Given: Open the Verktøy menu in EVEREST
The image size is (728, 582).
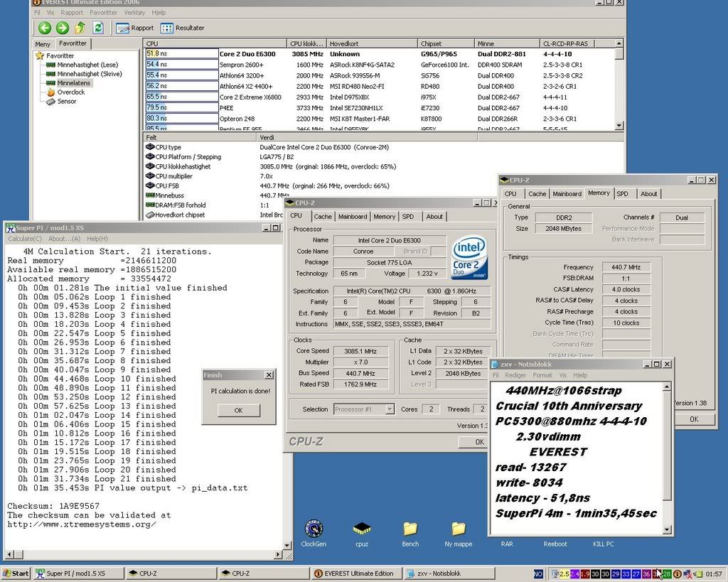Looking at the screenshot, I should [134, 13].
